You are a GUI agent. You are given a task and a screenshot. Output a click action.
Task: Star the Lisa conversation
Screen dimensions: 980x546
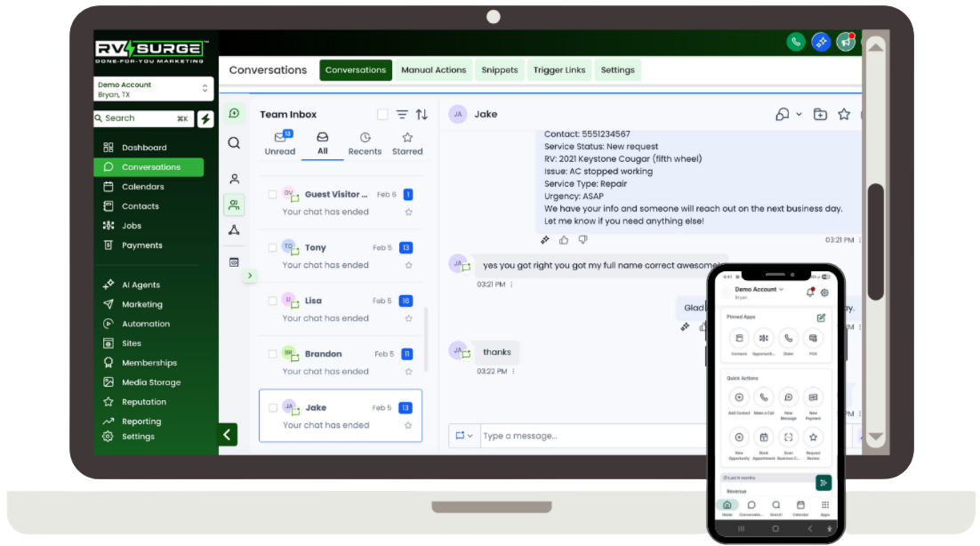409,318
